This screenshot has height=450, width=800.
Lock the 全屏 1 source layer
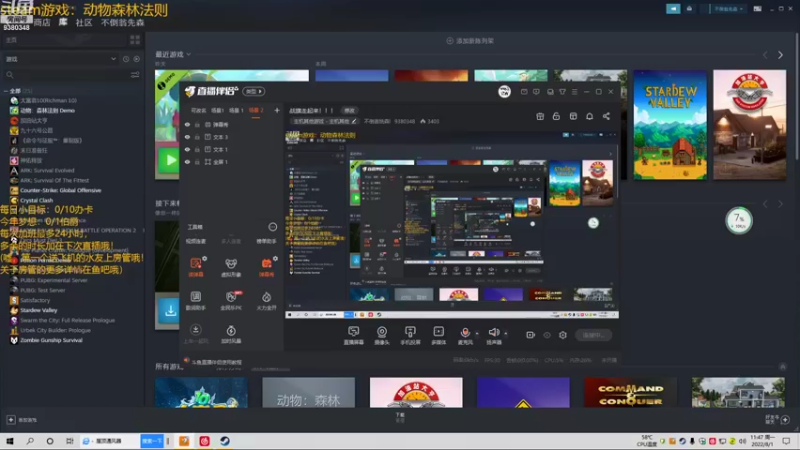click(197, 162)
